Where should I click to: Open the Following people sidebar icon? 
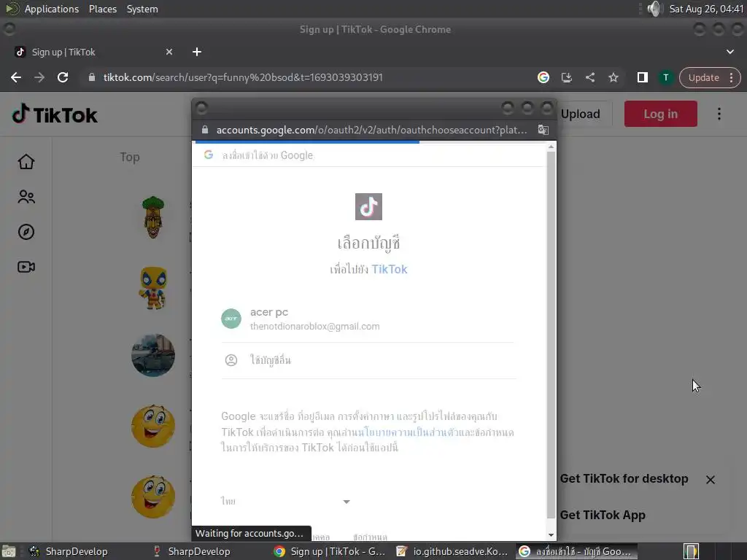coord(26,197)
